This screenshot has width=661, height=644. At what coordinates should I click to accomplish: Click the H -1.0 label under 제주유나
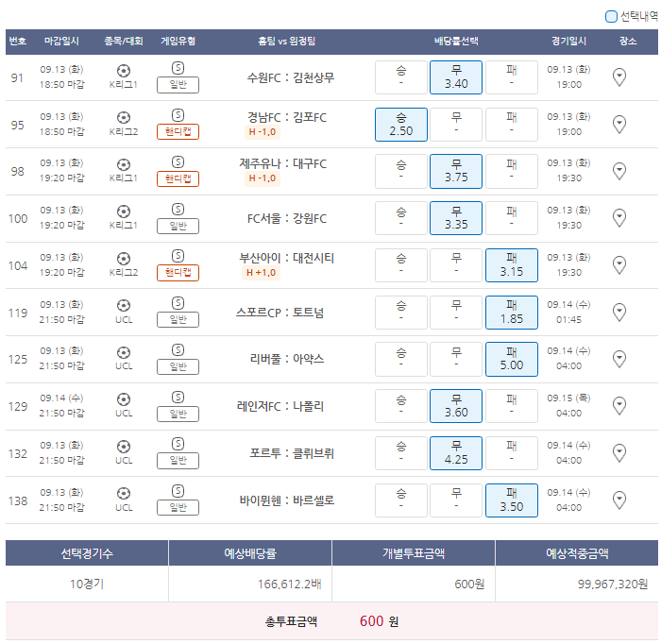click(x=263, y=178)
